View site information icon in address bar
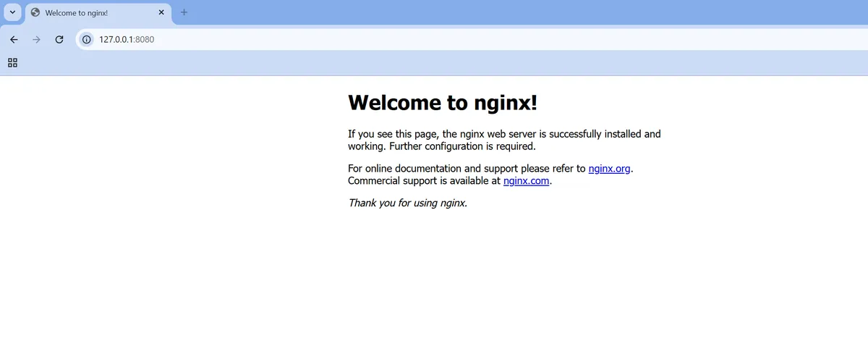The width and height of the screenshot is (868, 352). (86, 39)
